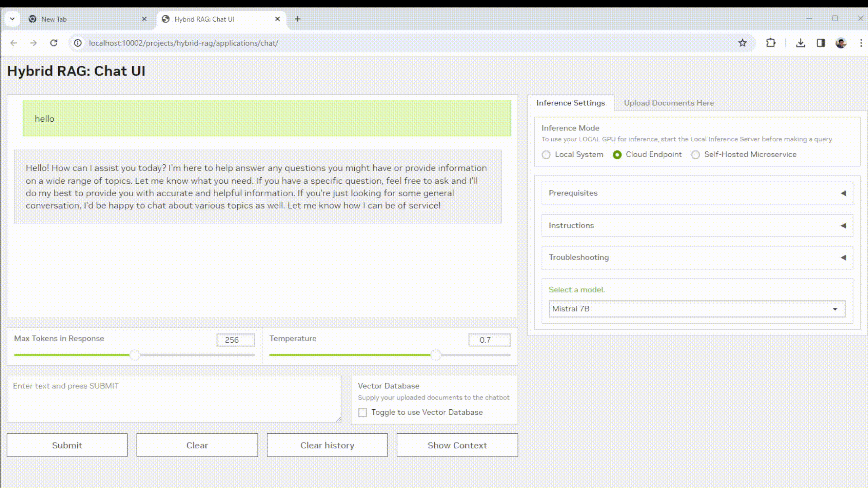The width and height of the screenshot is (868, 488).
Task: Open the Mistral 7B model dropdown
Action: (697, 309)
